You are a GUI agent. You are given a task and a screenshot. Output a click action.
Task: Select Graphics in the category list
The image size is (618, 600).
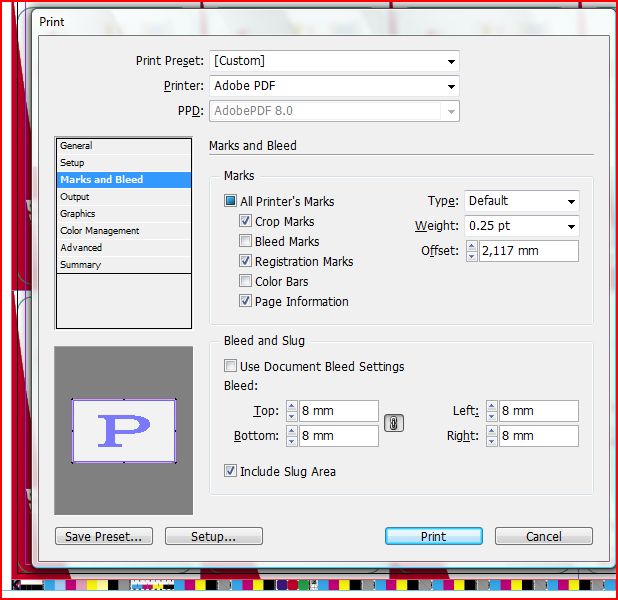pos(124,214)
